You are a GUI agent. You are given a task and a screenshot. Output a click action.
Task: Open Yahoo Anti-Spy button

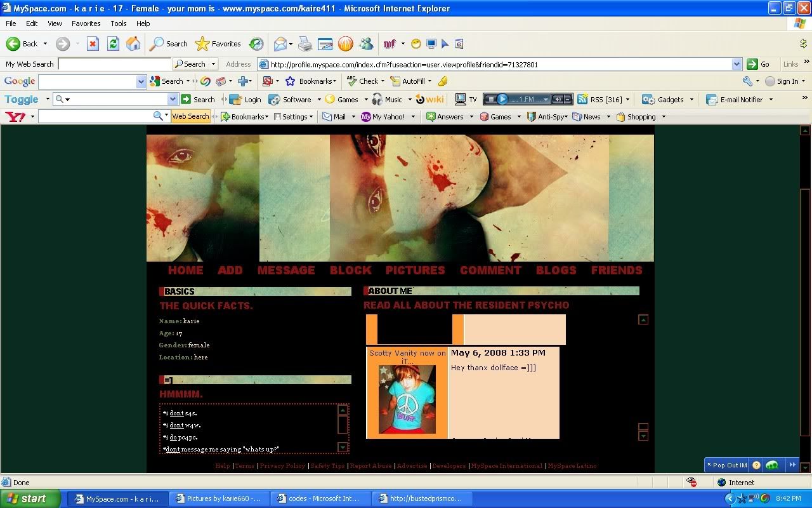pos(549,116)
